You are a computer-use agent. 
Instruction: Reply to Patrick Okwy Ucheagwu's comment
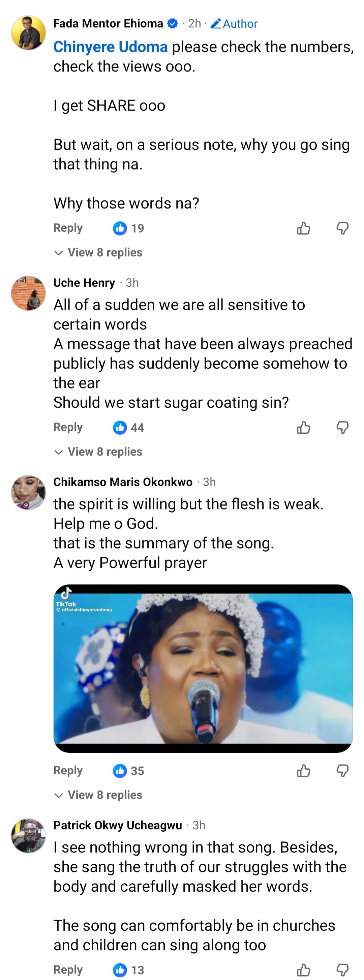(68, 969)
